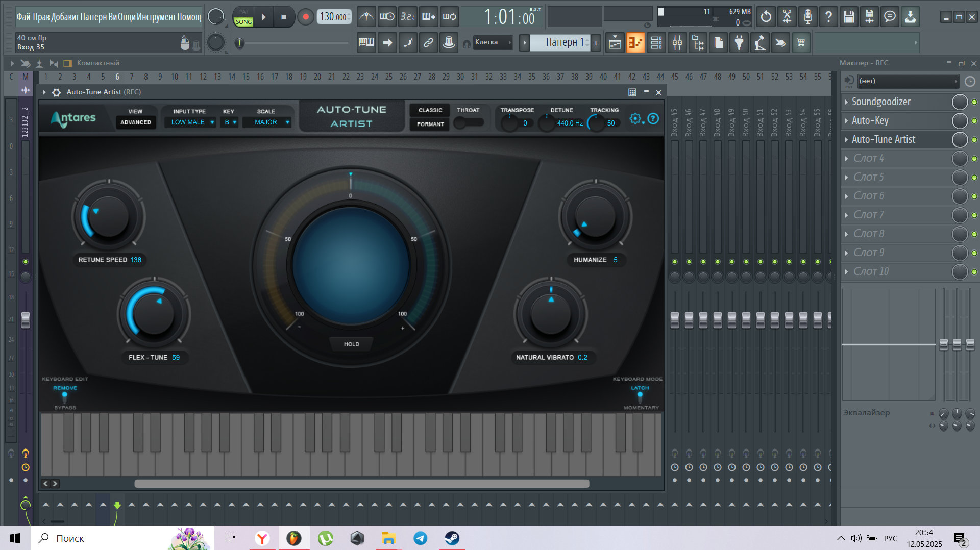Open the Добавит(ь) menu

coord(65,17)
